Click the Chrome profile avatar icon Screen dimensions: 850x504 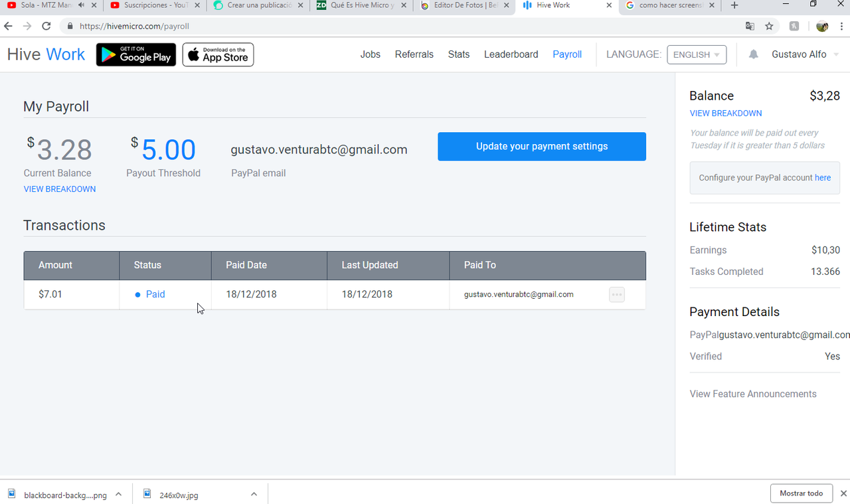(822, 27)
